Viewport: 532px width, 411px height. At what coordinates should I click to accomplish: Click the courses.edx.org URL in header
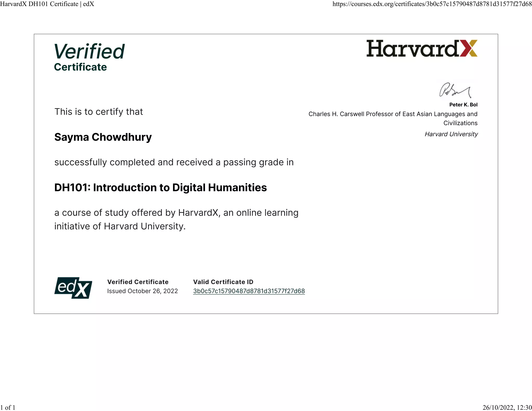[x=432, y=4]
